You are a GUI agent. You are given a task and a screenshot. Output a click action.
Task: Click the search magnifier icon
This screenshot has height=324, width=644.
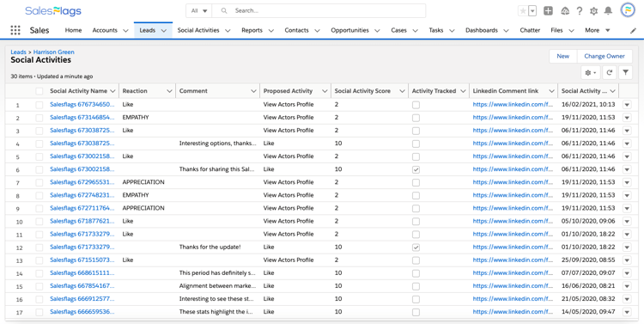[224, 10]
